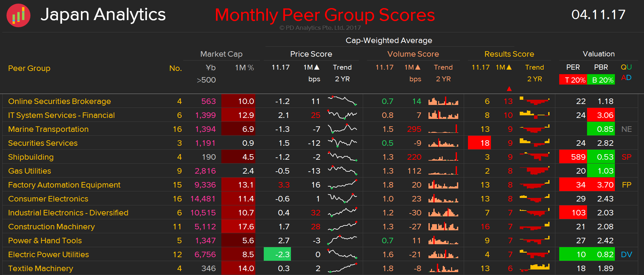Viewport: 644px width, 275px height.
Task: Open Marine Transportation volume trend sparkline
Action: coord(443,129)
